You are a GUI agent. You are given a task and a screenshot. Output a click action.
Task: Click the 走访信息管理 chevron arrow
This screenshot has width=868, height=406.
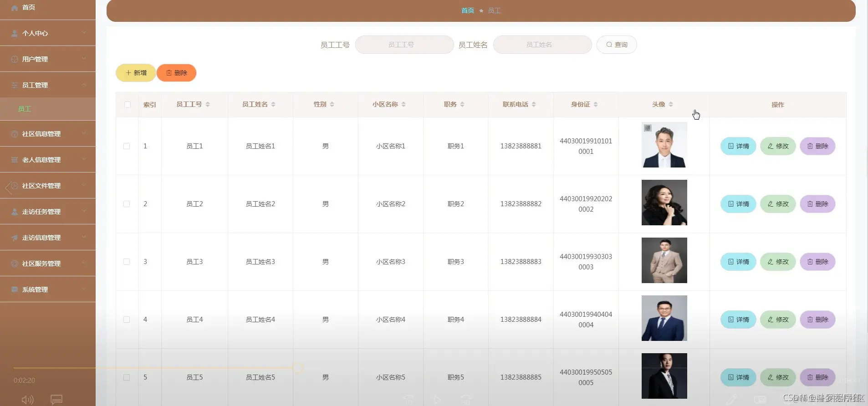pyautogui.click(x=84, y=237)
